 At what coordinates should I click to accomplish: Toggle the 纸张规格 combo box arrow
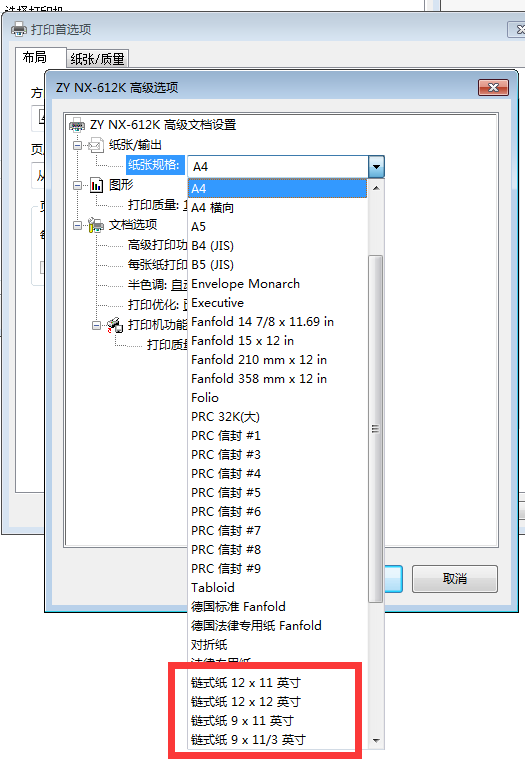tap(376, 167)
